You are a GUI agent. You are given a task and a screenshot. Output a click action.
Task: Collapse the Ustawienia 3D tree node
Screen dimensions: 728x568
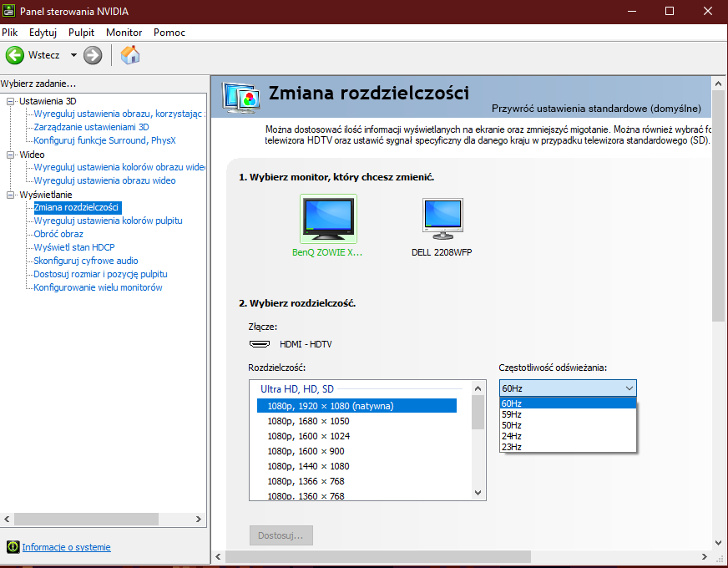pyautogui.click(x=10, y=101)
